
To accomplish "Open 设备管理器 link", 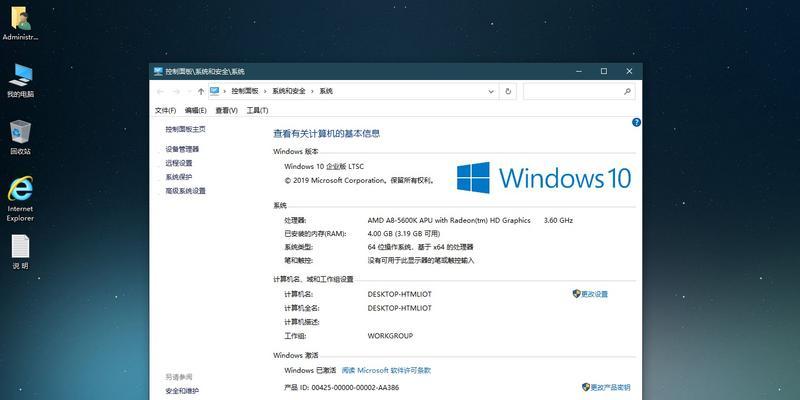I will click(x=182, y=149).
